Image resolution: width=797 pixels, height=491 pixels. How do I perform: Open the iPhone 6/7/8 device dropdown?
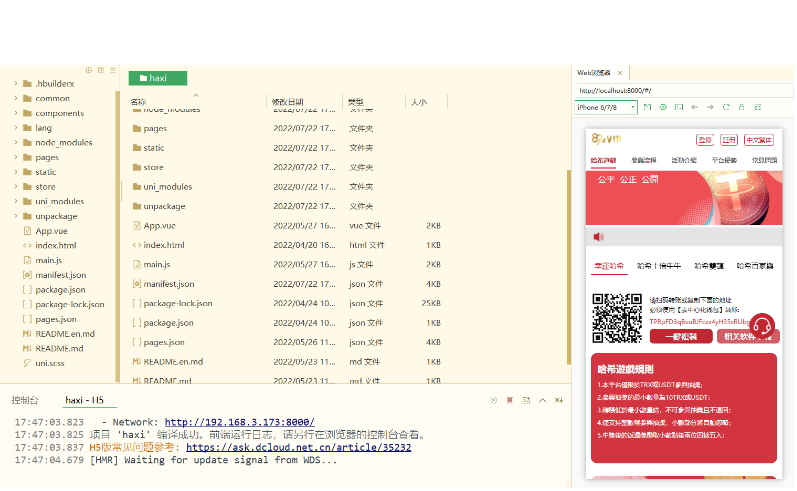coord(605,107)
